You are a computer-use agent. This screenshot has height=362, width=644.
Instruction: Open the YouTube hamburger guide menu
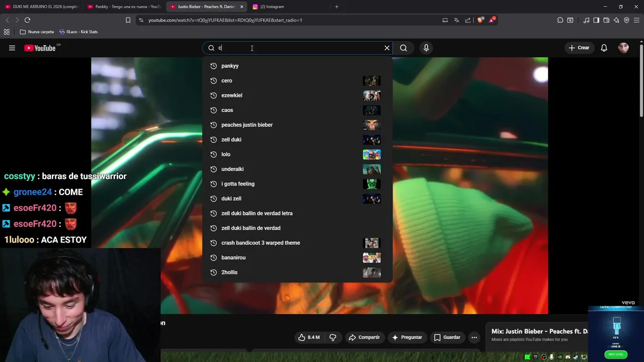coord(12,48)
